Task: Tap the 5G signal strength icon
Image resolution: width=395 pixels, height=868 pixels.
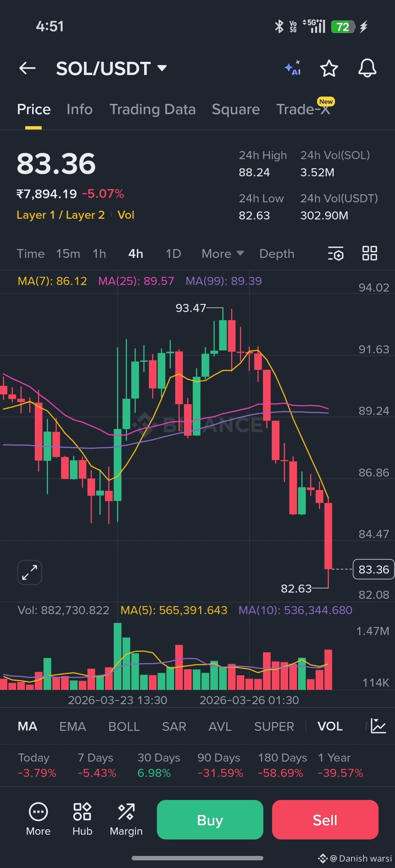Action: (314, 26)
